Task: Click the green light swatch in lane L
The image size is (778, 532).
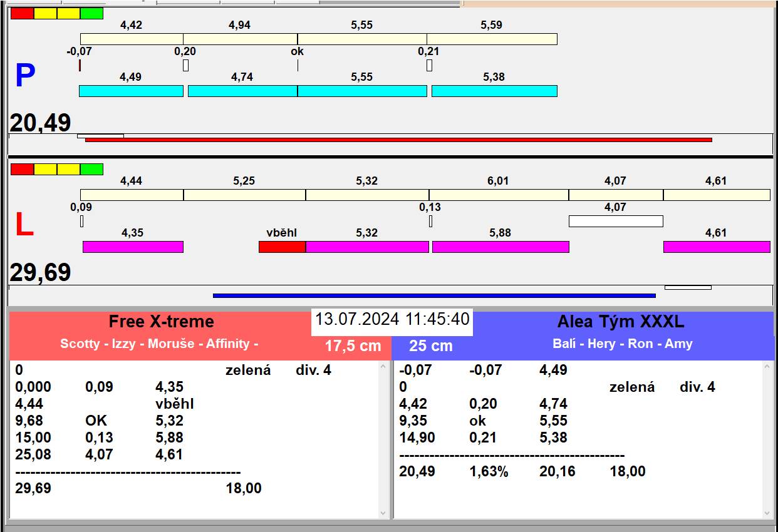Action: click(91, 169)
